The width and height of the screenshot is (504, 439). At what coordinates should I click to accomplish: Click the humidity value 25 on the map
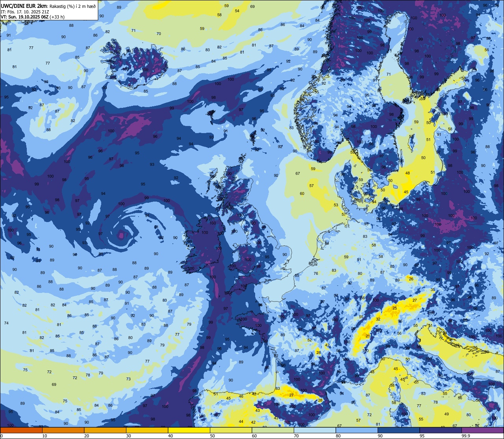coord(395,308)
